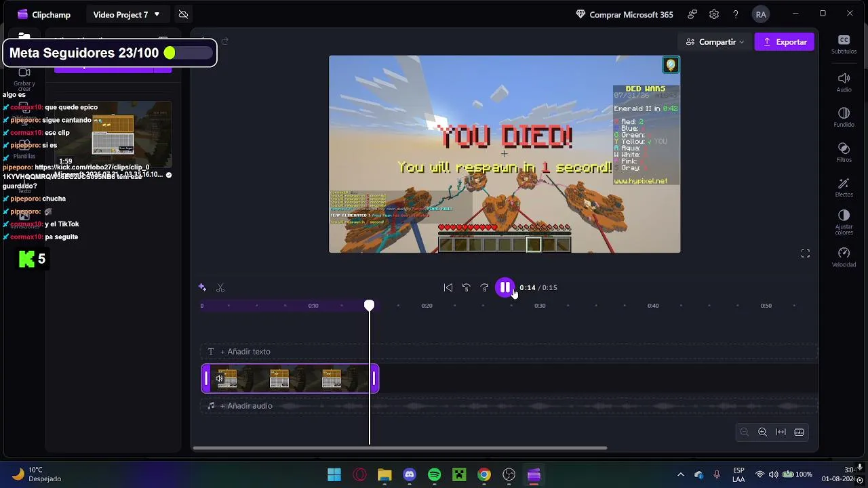This screenshot has width=868, height=488.
Task: Mute the video clip audio on track
Action: click(x=219, y=379)
